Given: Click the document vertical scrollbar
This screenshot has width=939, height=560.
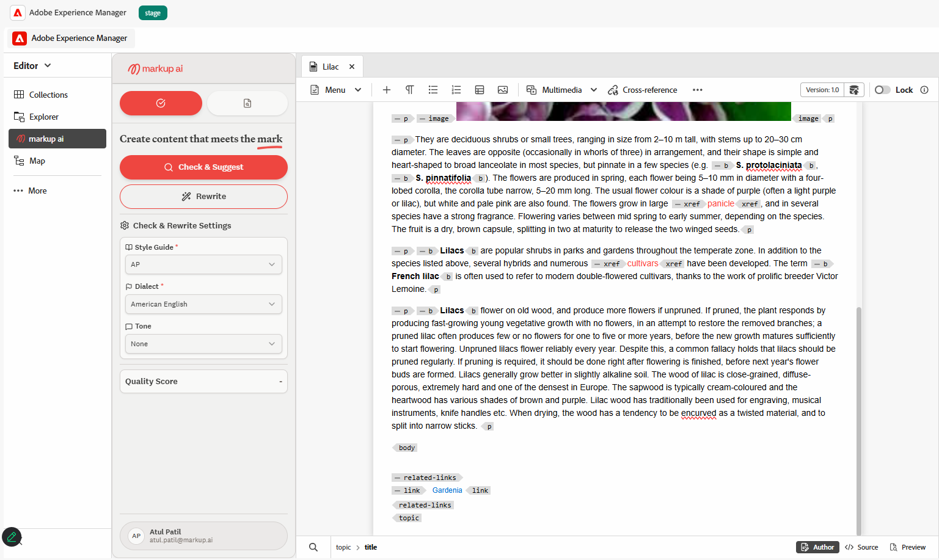Looking at the screenshot, I should (859, 421).
